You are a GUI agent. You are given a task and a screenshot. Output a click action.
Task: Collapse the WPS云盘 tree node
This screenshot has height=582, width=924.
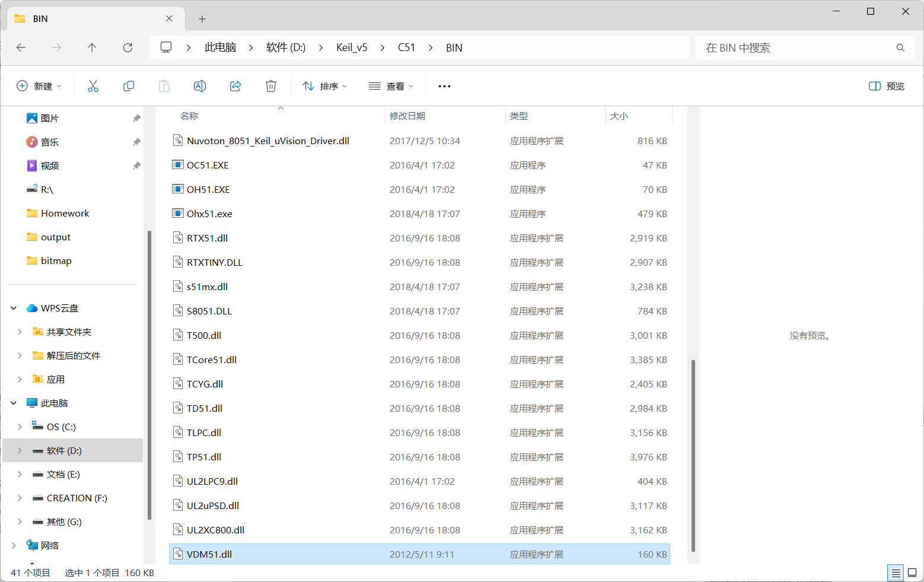pos(14,308)
